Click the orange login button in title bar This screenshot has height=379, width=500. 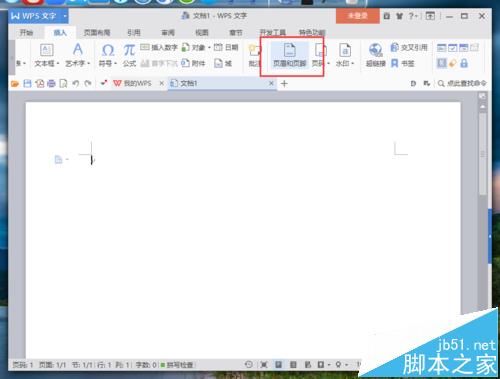click(358, 16)
